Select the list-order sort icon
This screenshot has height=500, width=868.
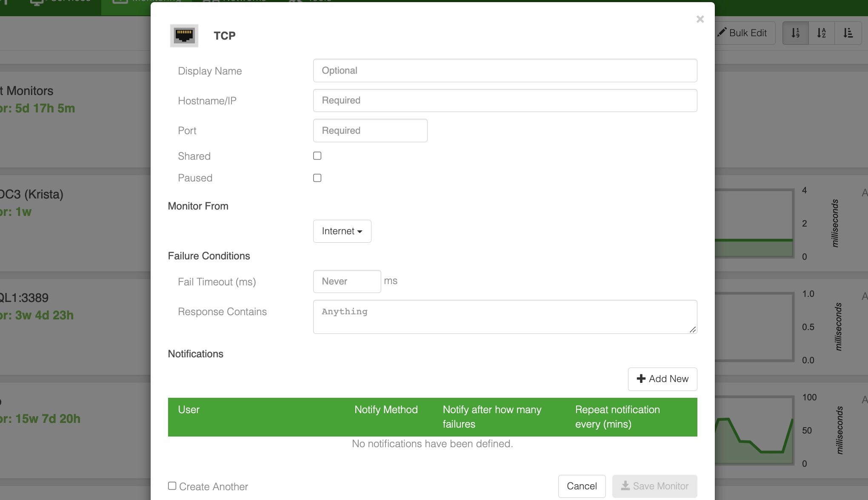[x=848, y=33]
